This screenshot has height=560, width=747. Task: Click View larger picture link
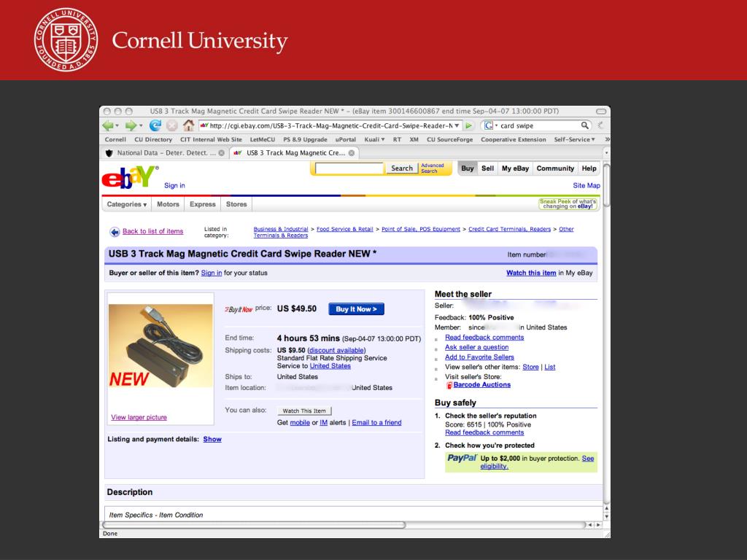click(x=139, y=418)
